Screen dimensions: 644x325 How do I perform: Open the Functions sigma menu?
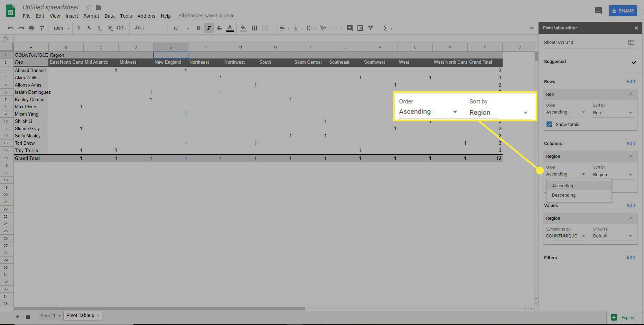pos(388,28)
